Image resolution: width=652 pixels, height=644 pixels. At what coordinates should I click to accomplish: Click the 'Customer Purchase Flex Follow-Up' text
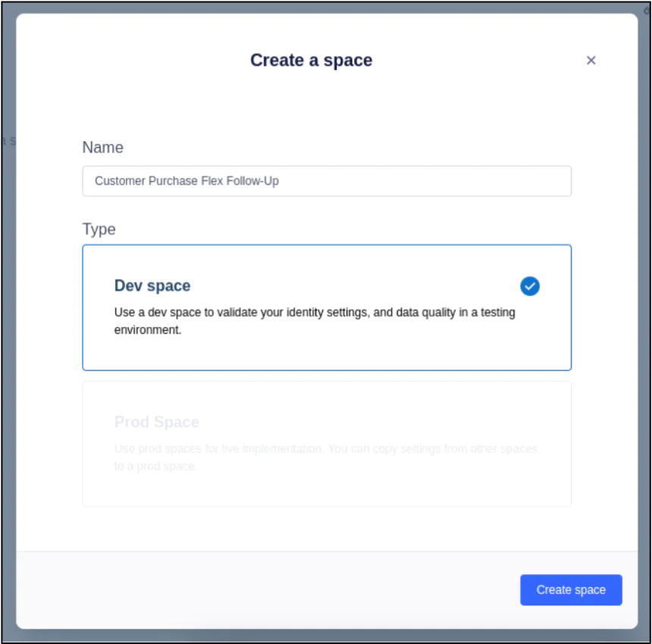187,181
